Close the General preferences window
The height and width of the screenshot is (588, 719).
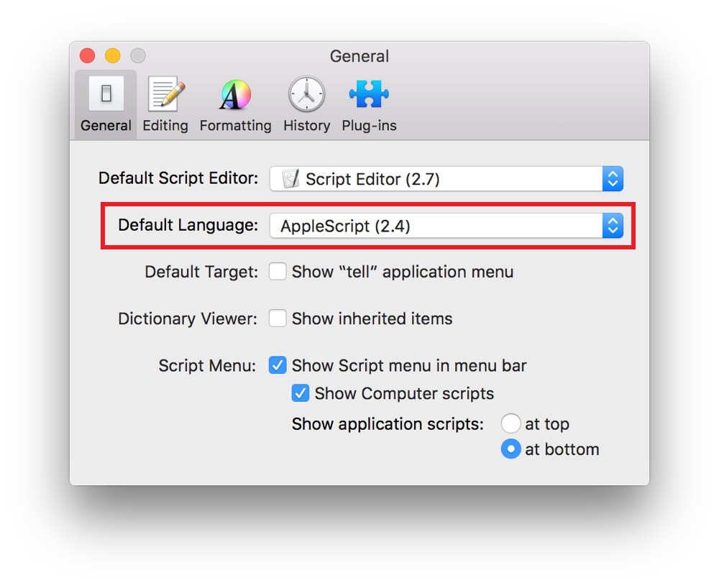tap(86, 55)
